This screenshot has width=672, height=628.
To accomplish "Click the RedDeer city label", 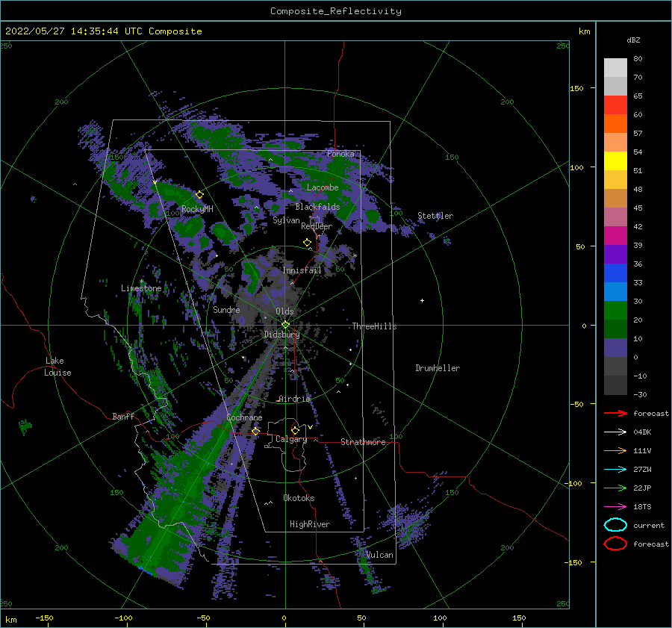I will click(317, 226).
